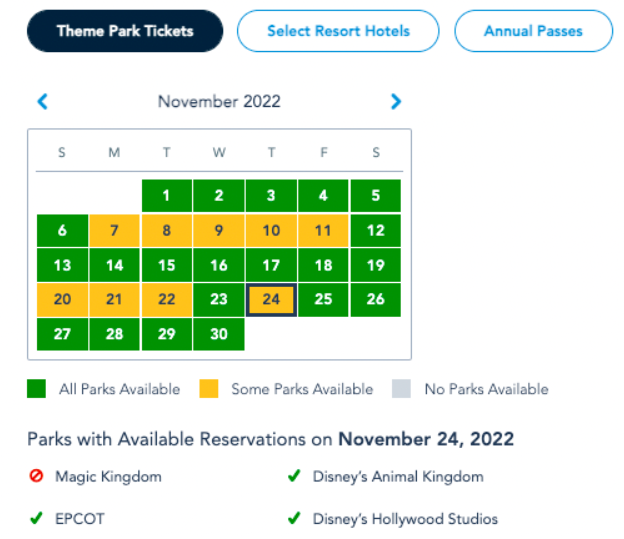624x539 pixels.
Task: Click the November 2022 month heading
Action: (219, 101)
